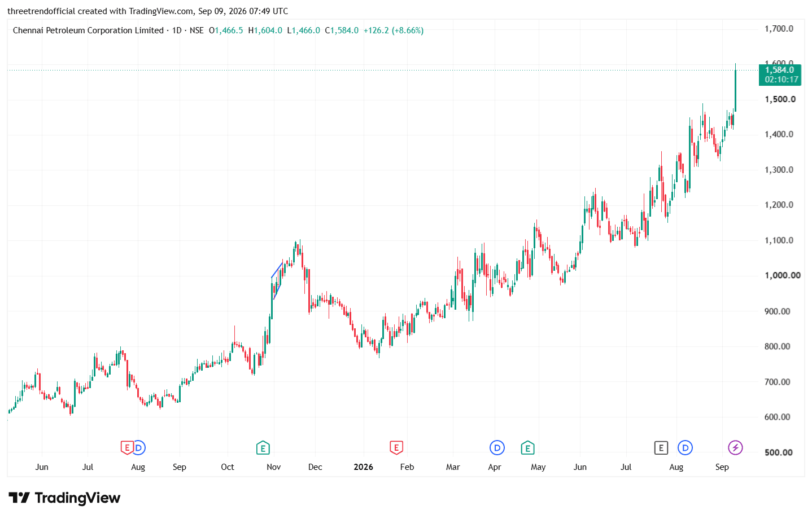Click the 600.00 price axis label
Viewport: 812px width, 519px height.
pos(778,417)
